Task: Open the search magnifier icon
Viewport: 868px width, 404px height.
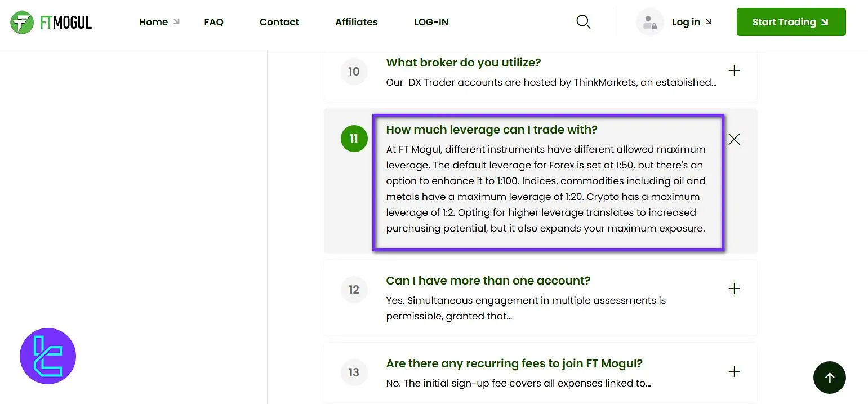Action: [584, 21]
